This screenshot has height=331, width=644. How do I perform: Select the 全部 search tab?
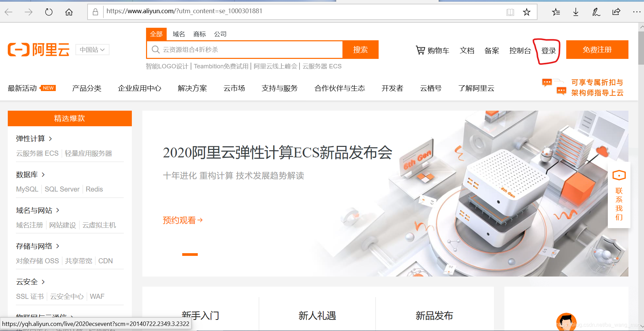click(x=156, y=34)
